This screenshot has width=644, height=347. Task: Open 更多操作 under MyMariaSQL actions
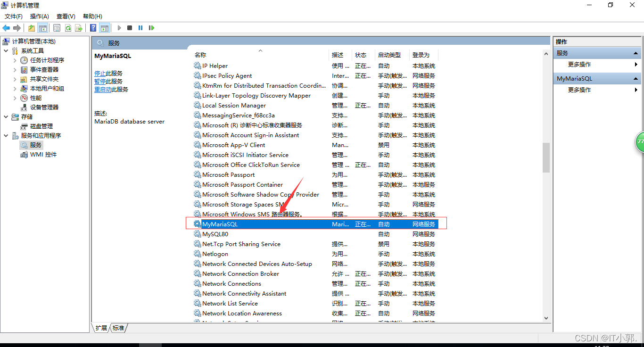point(579,90)
